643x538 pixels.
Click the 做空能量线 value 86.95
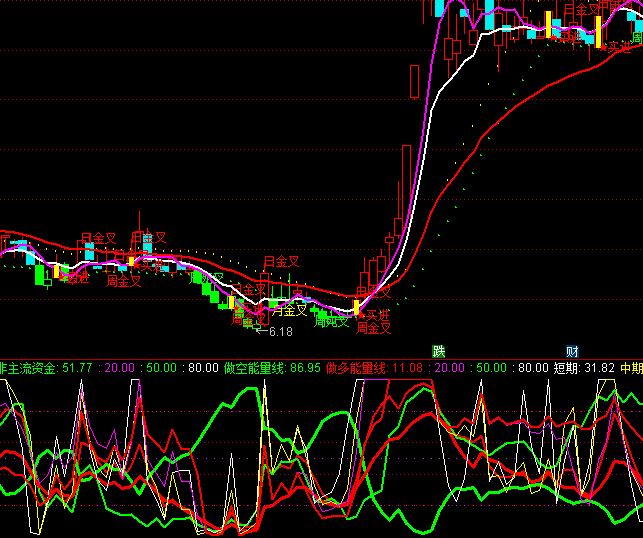pyautogui.click(x=305, y=368)
